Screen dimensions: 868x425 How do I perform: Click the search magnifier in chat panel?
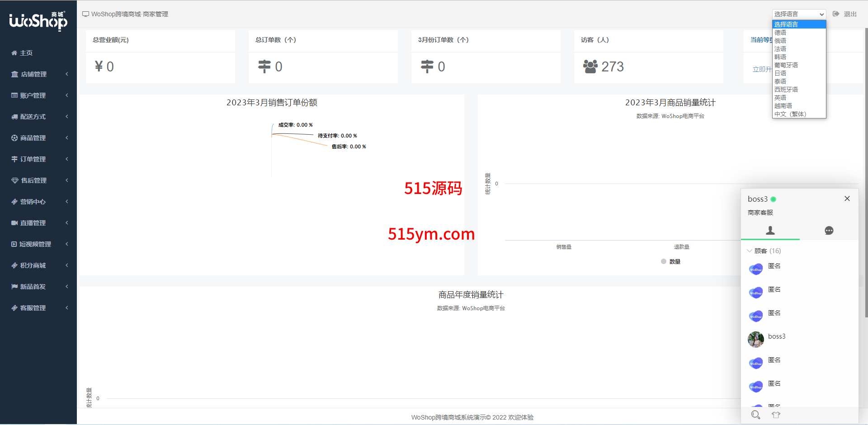755,415
